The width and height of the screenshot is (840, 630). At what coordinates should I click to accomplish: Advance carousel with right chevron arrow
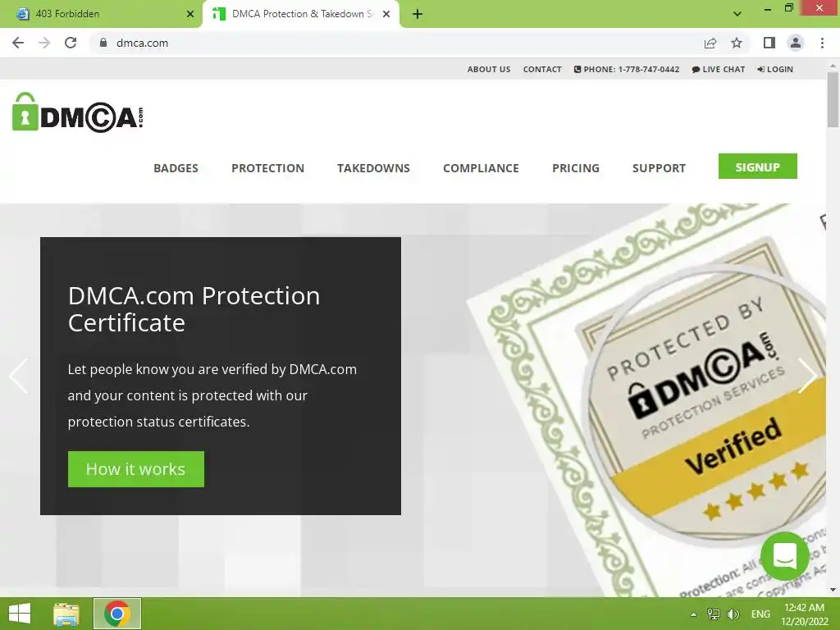(807, 376)
